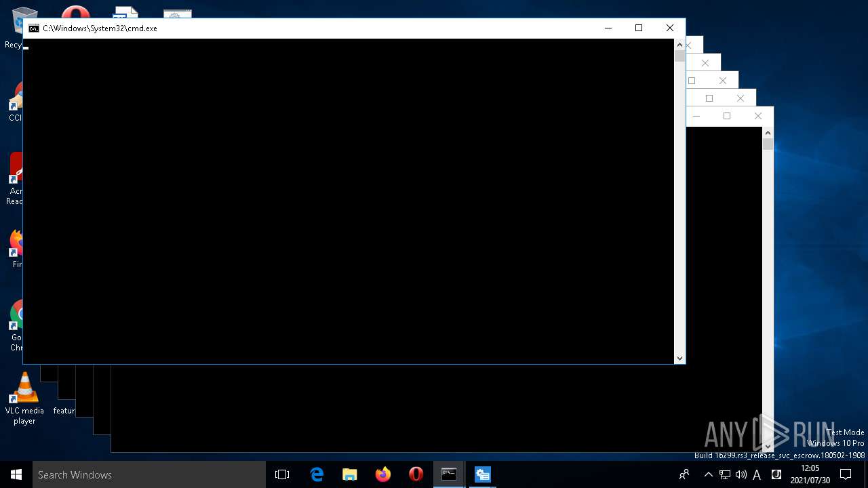
Task: Select the Firefox shortcut on the desktop
Action: 16,248
